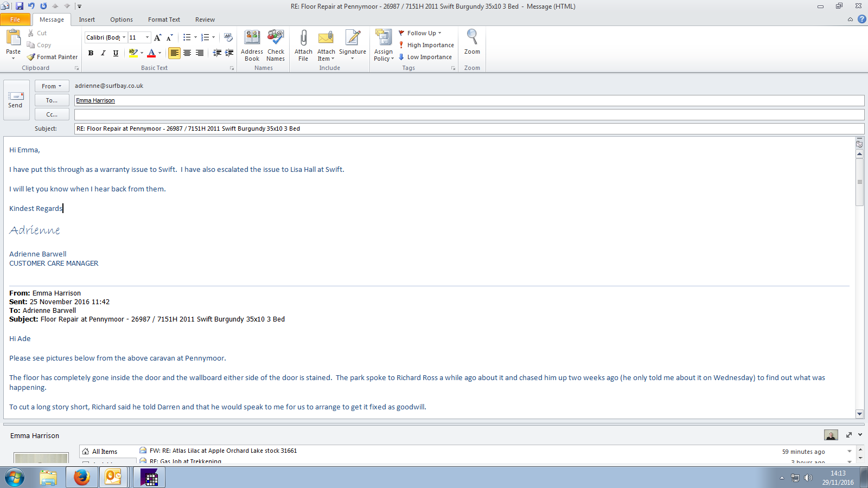
Task: Expand the Follow Up flag menu
Action: (x=420, y=33)
